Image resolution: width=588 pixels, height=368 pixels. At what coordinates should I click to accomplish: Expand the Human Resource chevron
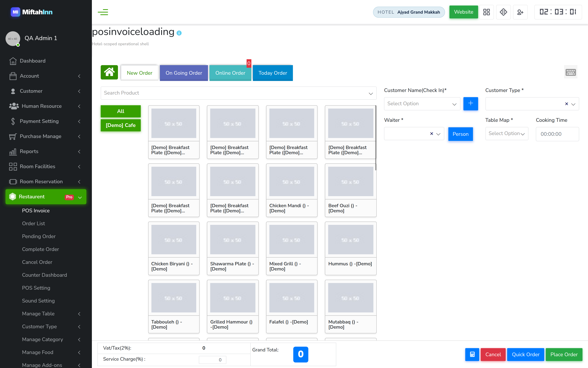(79, 106)
